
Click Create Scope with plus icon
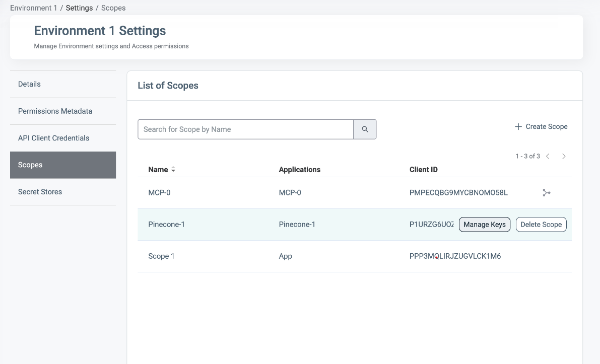(541, 127)
